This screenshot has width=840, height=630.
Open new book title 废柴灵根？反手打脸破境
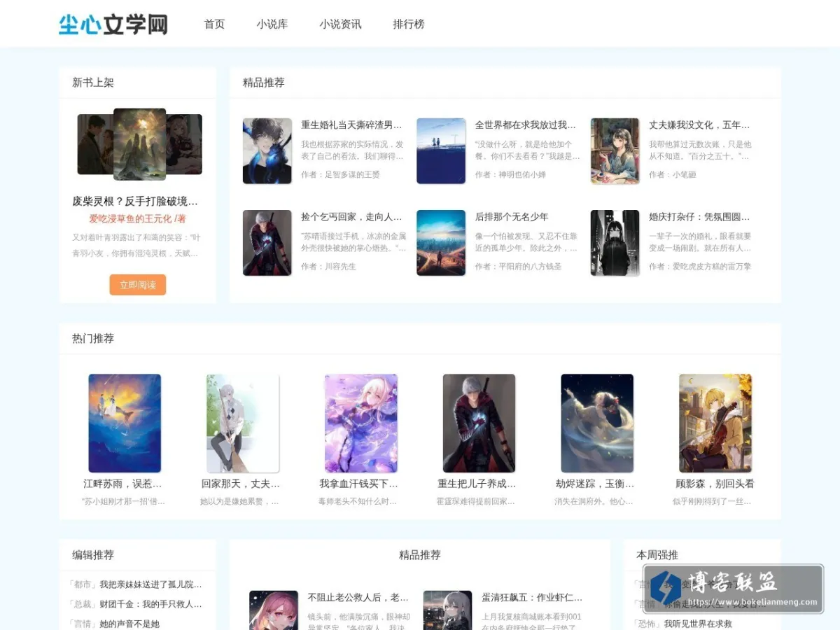pos(135,201)
